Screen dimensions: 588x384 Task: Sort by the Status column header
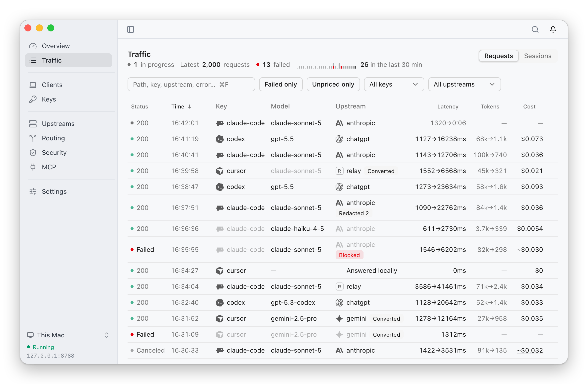(x=140, y=107)
